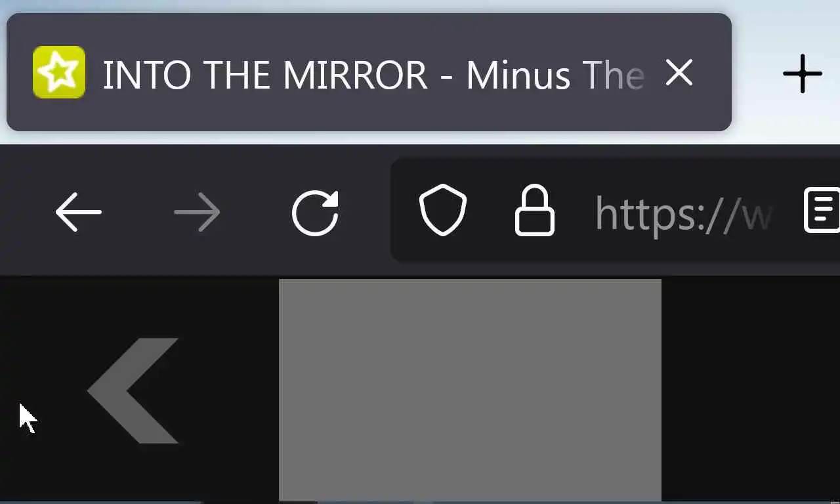This screenshot has width=840, height=504.
Task: Focus the address bar showing https://w
Action: pyautogui.click(x=615, y=211)
